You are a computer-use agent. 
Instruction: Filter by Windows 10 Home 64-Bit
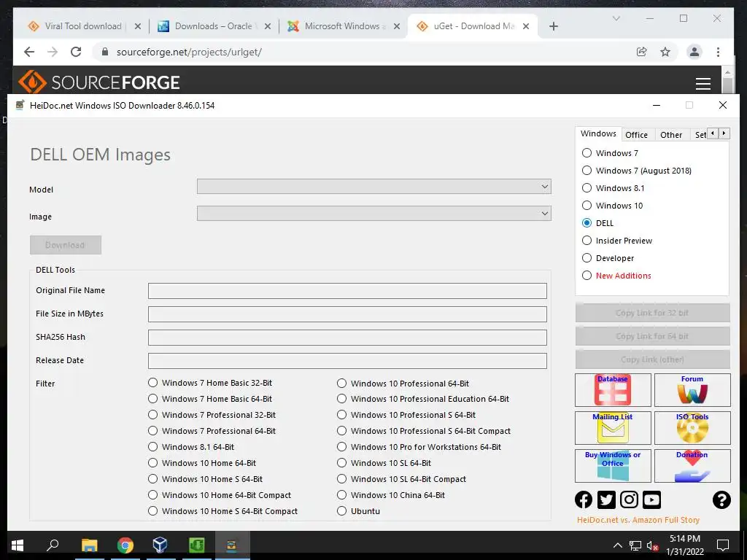pos(202,463)
